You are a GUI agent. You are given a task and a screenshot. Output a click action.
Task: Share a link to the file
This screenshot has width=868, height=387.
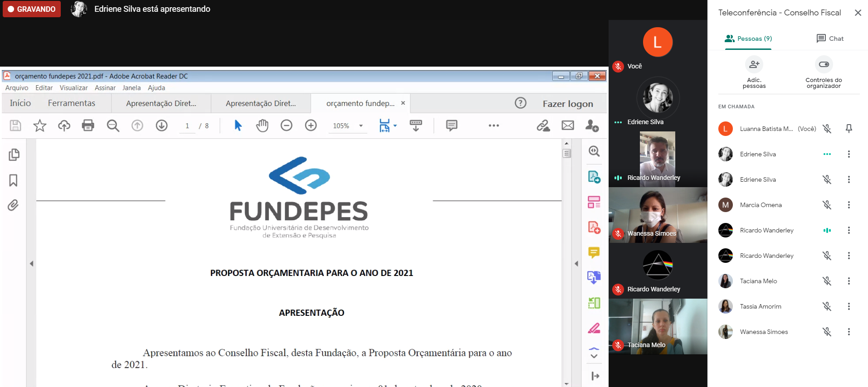tap(543, 126)
